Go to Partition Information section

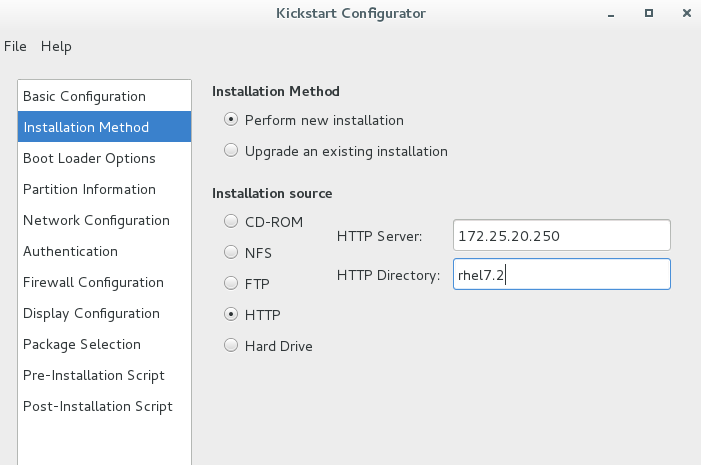point(104,189)
